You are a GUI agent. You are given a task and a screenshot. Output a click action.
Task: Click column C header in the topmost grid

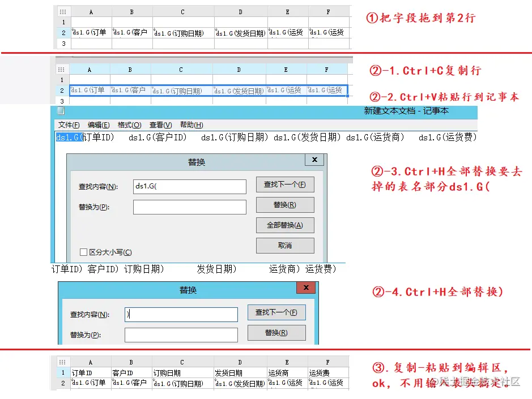183,12
